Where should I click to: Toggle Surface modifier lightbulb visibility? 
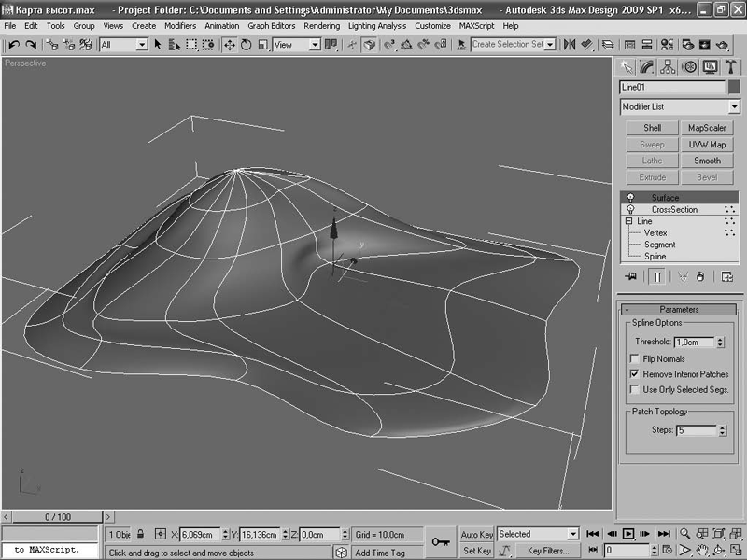click(x=630, y=198)
